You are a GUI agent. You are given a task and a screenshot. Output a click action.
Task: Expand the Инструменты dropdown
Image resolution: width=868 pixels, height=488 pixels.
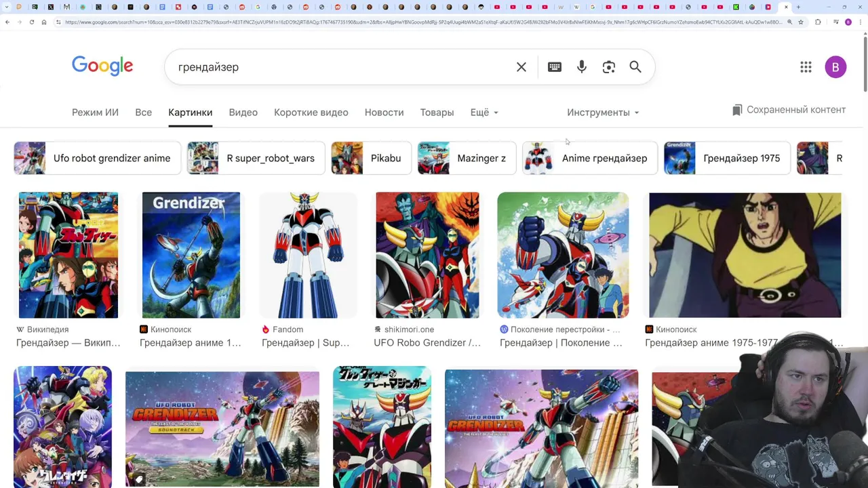coord(603,113)
